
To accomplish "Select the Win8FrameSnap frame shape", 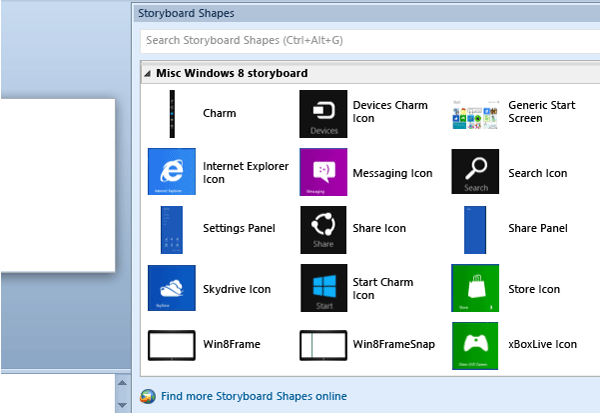I will pyautogui.click(x=323, y=345).
